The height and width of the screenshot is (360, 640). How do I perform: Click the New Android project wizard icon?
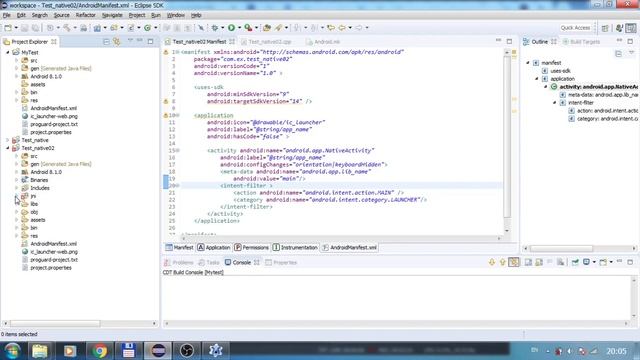97,28
